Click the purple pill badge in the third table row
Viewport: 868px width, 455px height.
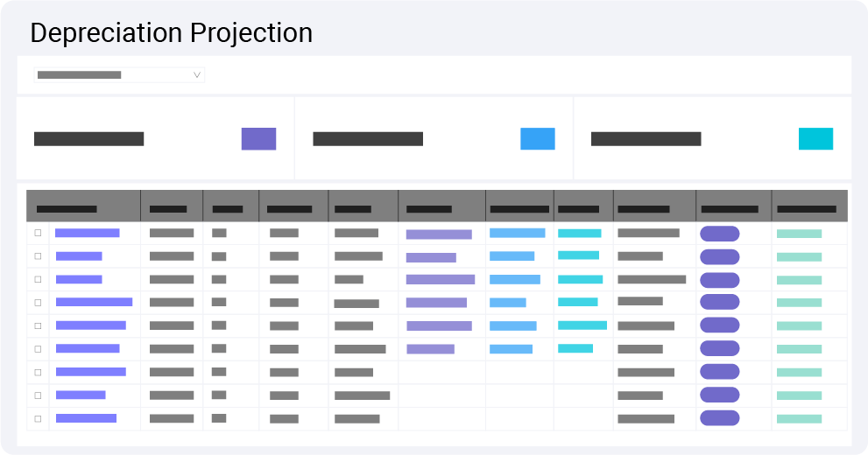click(x=720, y=280)
